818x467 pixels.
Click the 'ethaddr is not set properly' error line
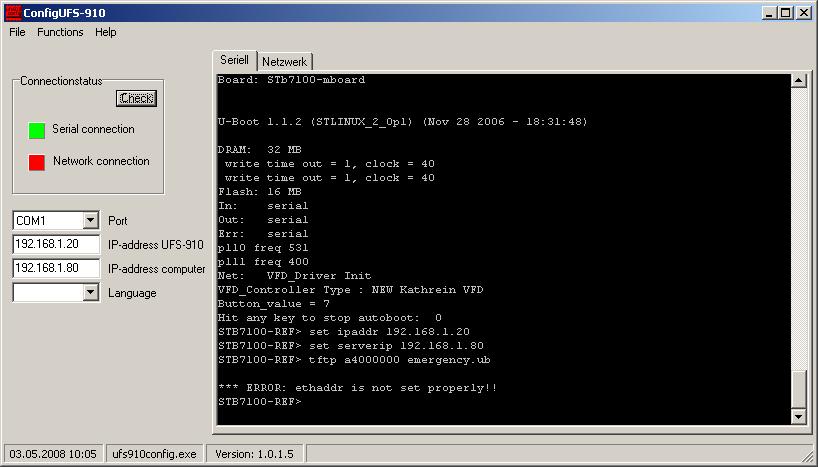pos(357,388)
